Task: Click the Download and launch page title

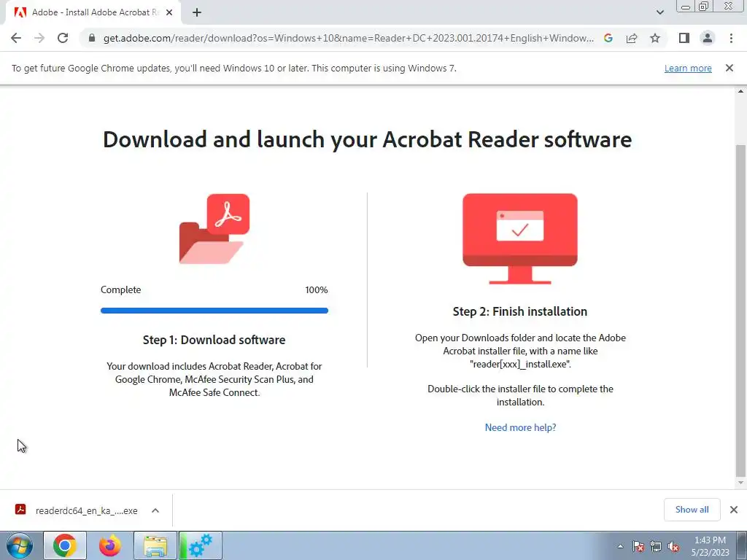Action: (x=368, y=139)
